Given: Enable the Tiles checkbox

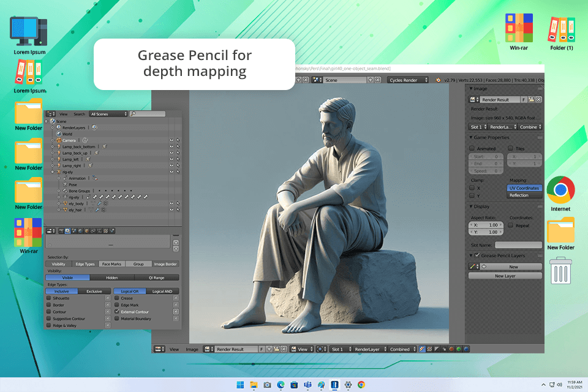Looking at the screenshot, I should coord(510,148).
